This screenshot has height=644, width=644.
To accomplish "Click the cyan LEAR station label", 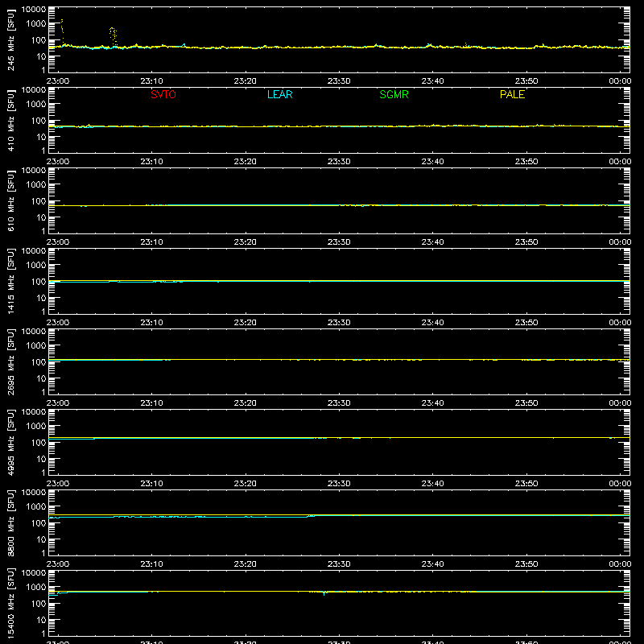I will pyautogui.click(x=279, y=94).
